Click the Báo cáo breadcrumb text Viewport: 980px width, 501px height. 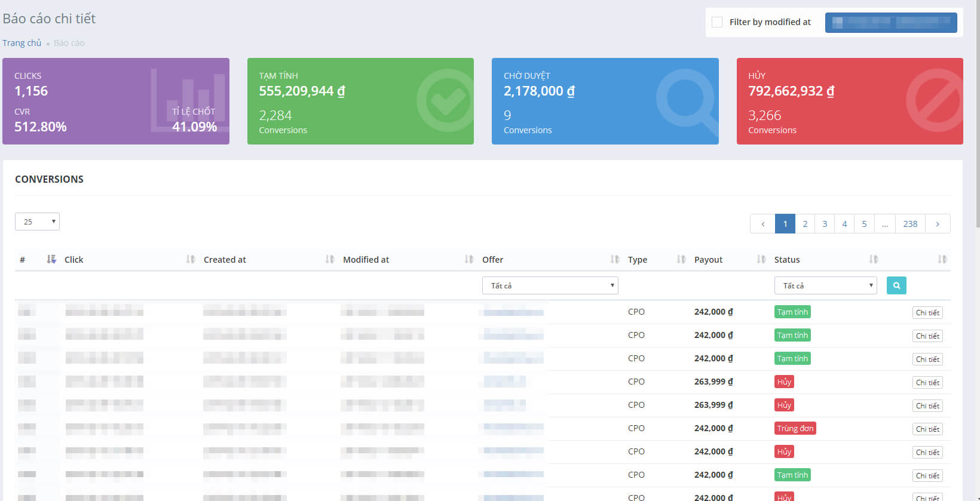[x=69, y=43]
